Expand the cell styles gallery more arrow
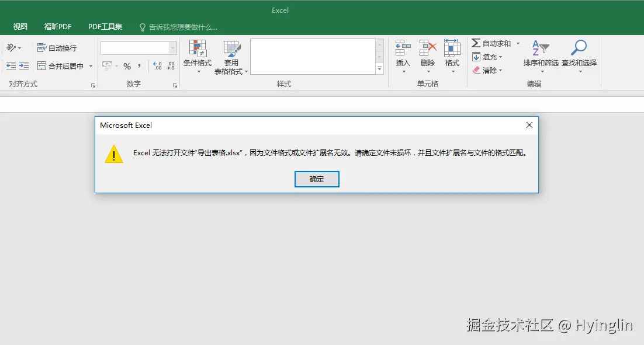Image resolution: width=644 pixels, height=345 pixels. point(379,68)
